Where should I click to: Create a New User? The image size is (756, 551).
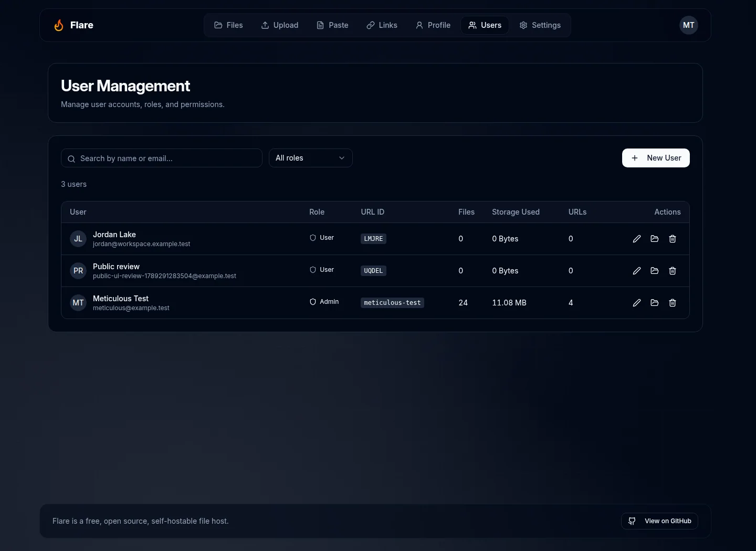656,158
